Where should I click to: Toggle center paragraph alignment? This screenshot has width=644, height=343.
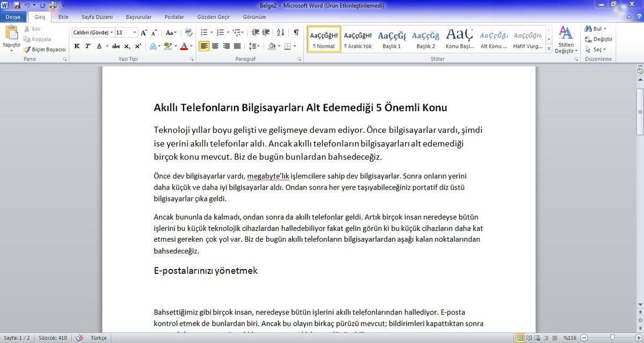tap(215, 46)
